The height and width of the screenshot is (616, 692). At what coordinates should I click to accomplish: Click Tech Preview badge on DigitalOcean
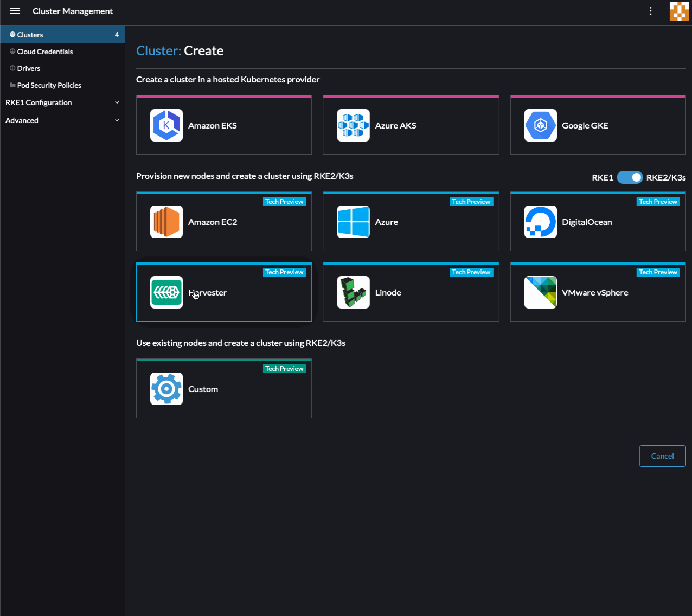[x=658, y=202]
